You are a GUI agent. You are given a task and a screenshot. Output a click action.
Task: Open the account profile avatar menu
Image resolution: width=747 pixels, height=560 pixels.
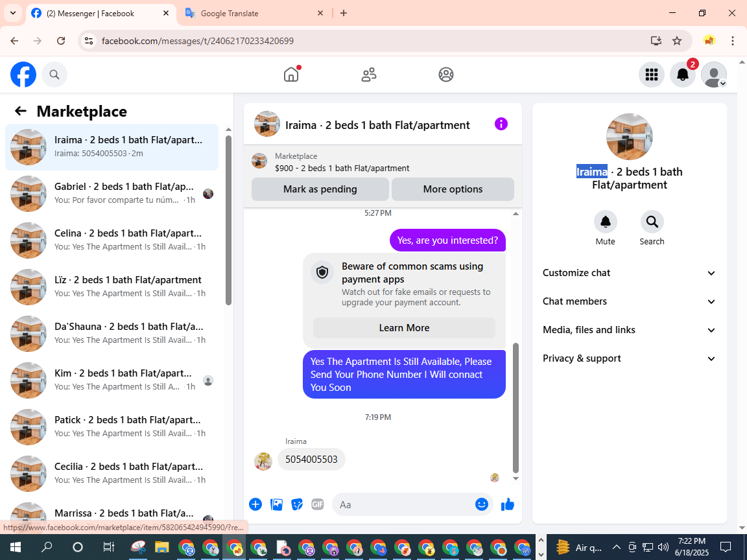pyautogui.click(x=714, y=75)
